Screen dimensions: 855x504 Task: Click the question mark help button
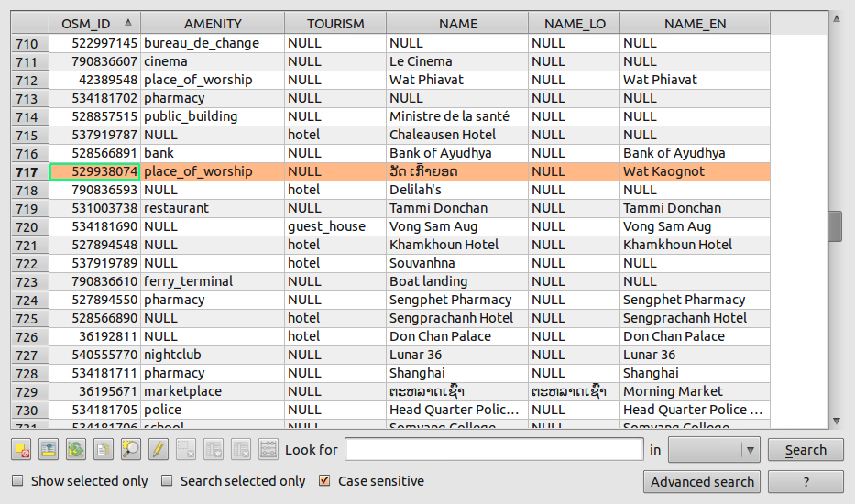tap(806, 482)
